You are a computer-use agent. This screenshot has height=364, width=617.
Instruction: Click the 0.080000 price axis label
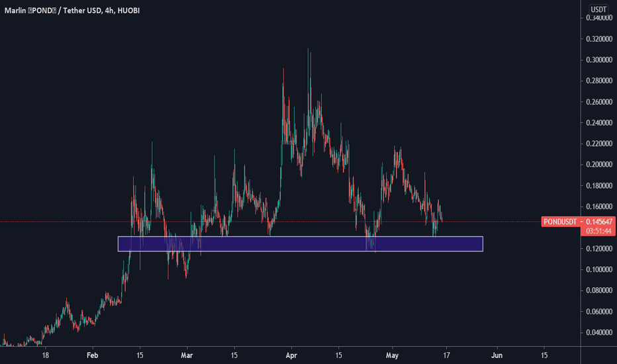pyautogui.click(x=599, y=291)
